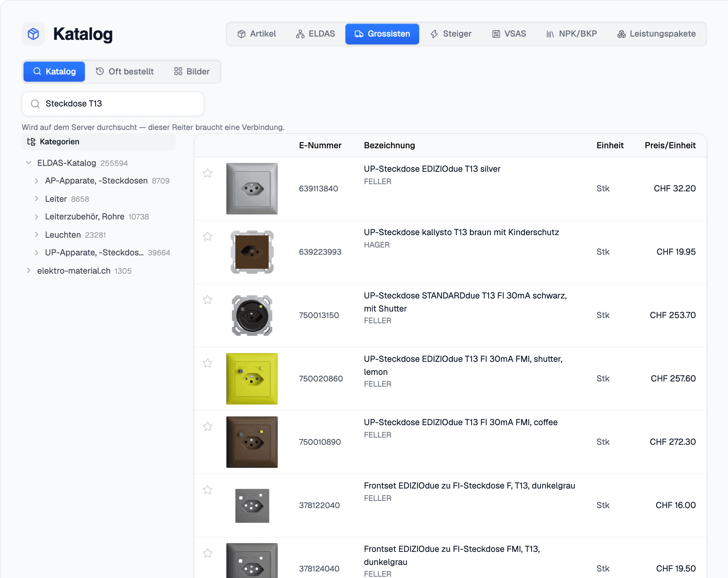Open the ELDAS tab
This screenshot has height=578, width=728.
click(x=315, y=34)
